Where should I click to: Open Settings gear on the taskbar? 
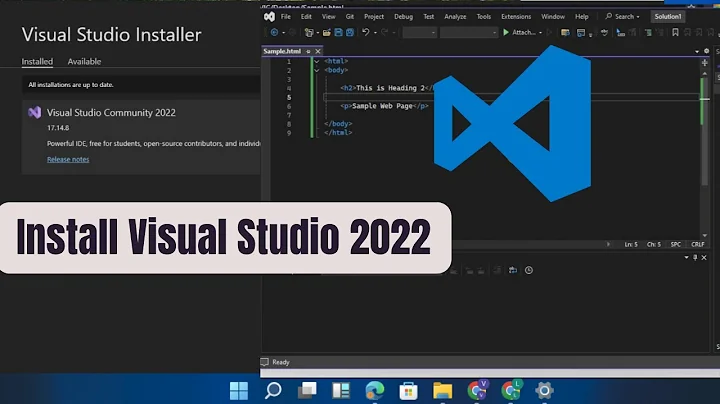[544, 391]
